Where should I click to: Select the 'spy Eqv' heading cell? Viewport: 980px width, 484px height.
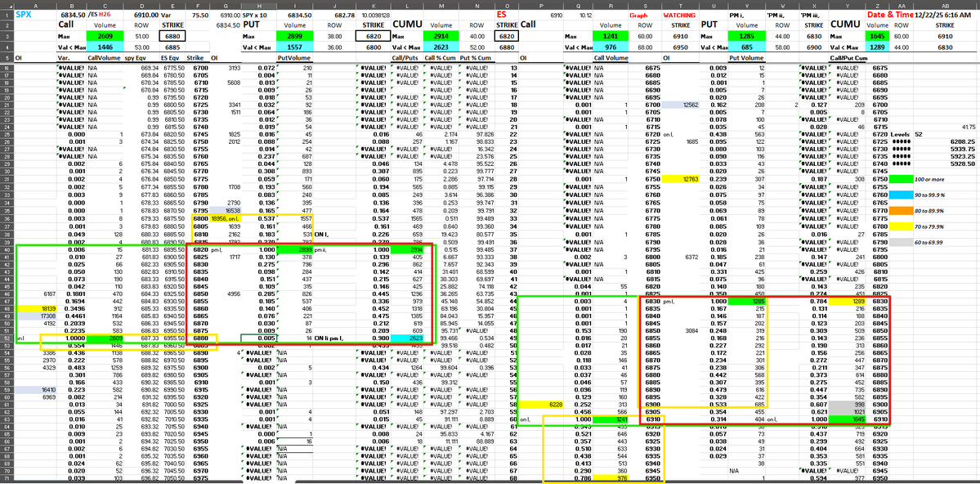[142, 58]
